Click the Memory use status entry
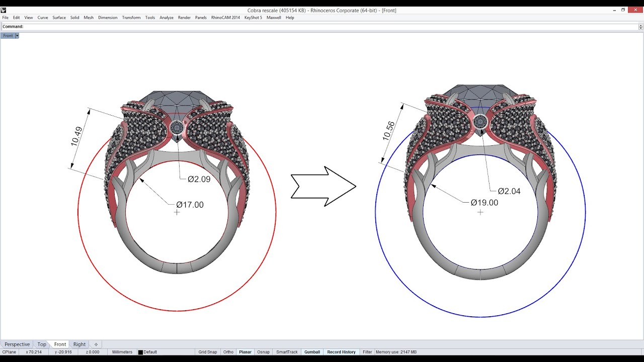Image resolution: width=644 pixels, height=362 pixels. (x=396, y=352)
